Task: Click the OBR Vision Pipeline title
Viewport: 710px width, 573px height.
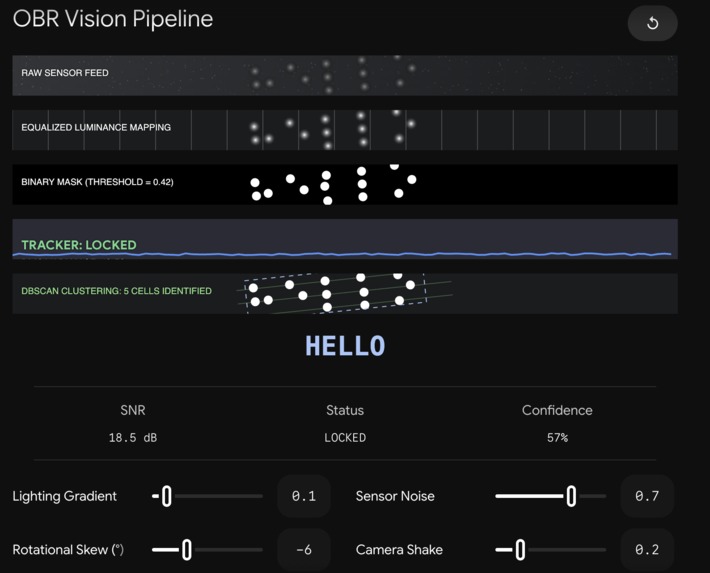Action: pyautogui.click(x=113, y=19)
